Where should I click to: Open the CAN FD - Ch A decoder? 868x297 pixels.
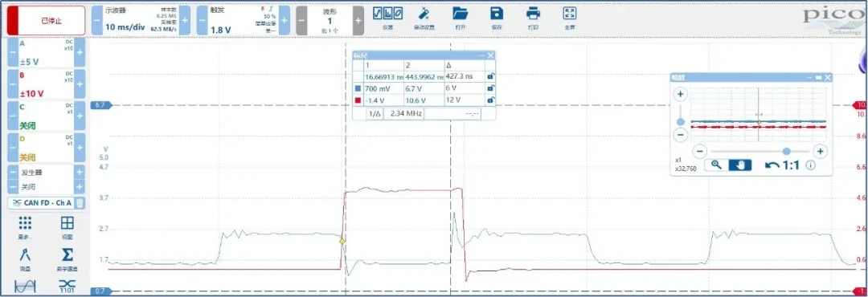click(41, 203)
